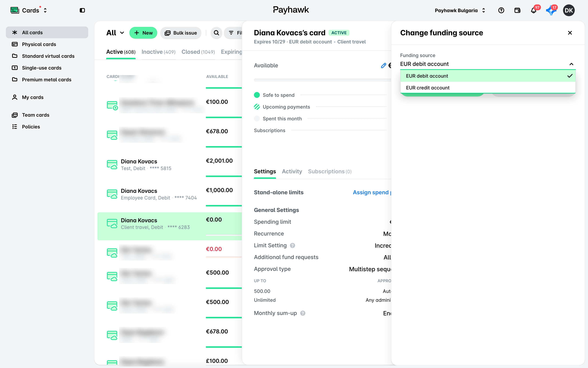Open the Cards module switcher arrows

coord(45,10)
